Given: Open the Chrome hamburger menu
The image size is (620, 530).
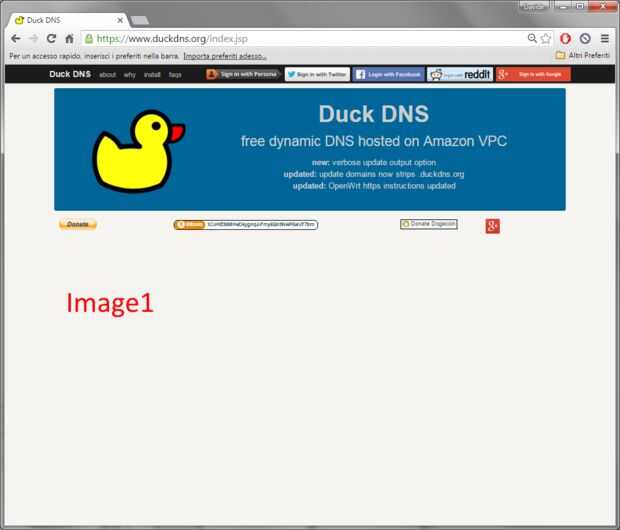Looking at the screenshot, I should (x=605, y=38).
